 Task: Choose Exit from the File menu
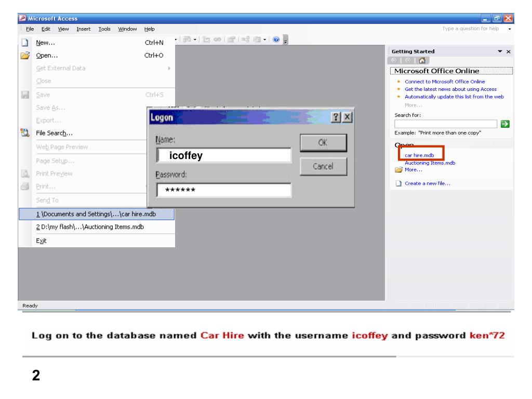coord(97,241)
